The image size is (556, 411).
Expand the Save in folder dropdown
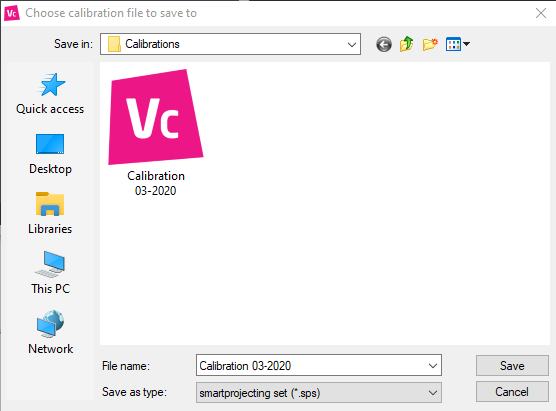click(352, 44)
